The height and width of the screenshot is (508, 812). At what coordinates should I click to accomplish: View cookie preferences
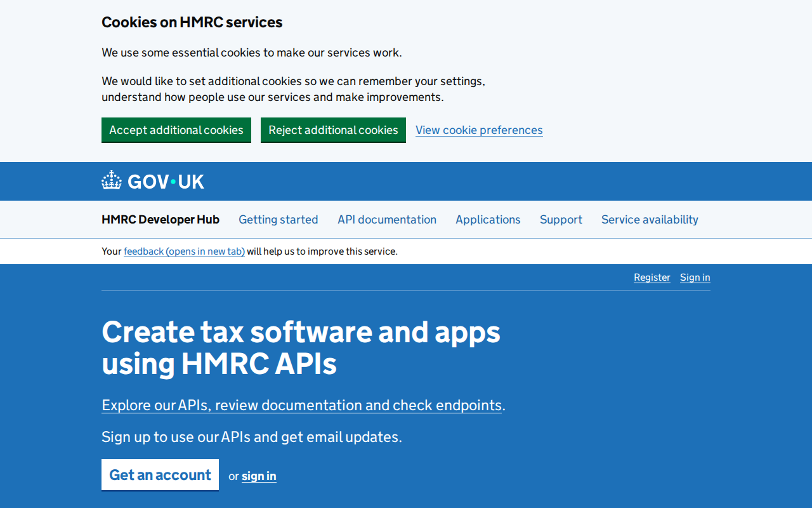point(479,130)
